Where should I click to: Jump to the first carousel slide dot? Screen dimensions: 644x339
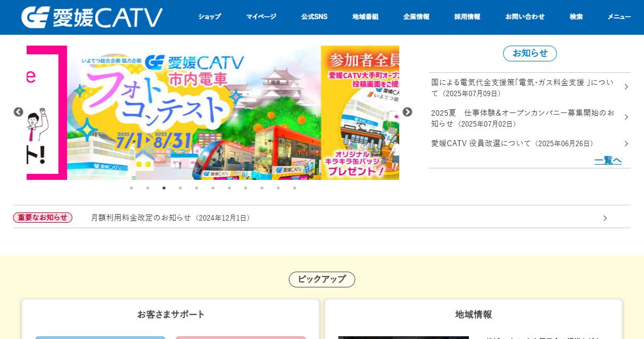(x=132, y=188)
